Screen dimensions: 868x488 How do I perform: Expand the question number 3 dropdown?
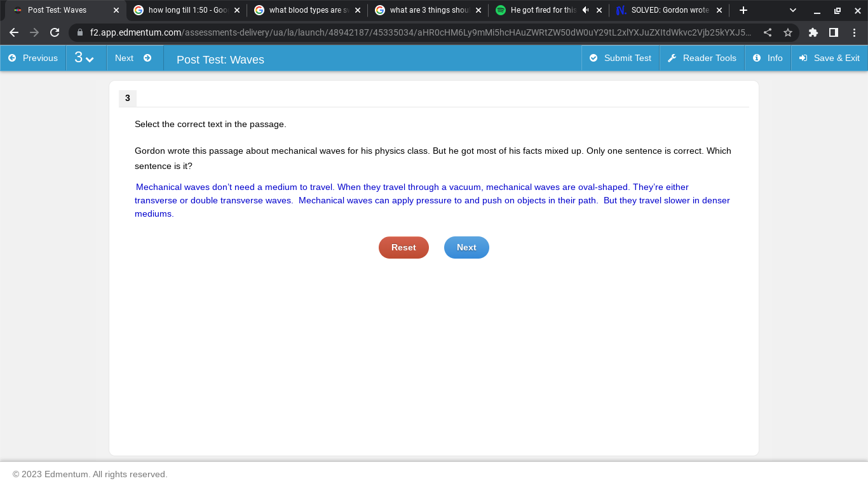[85, 58]
